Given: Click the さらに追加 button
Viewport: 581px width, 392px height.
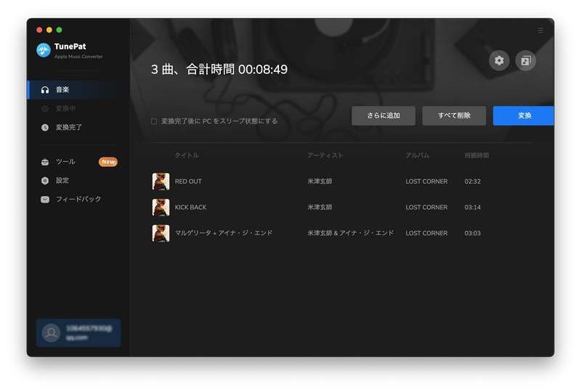Looking at the screenshot, I should (383, 115).
